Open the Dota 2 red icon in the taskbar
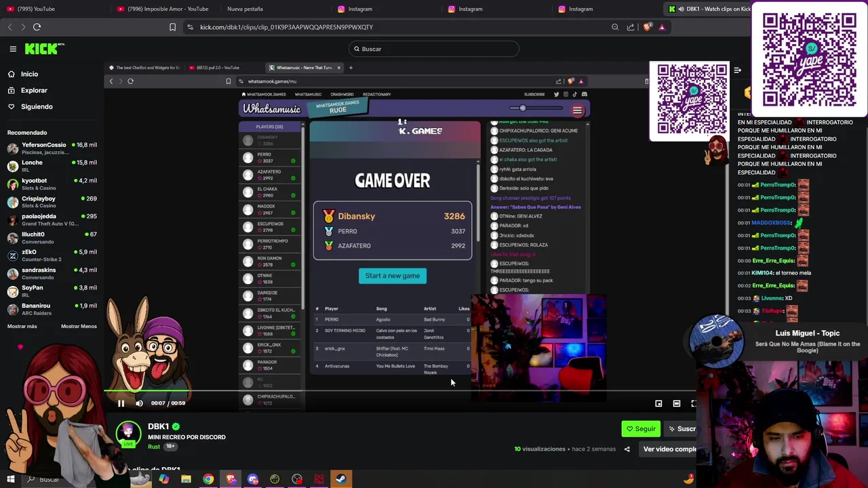This screenshot has width=868, height=488. click(319, 479)
